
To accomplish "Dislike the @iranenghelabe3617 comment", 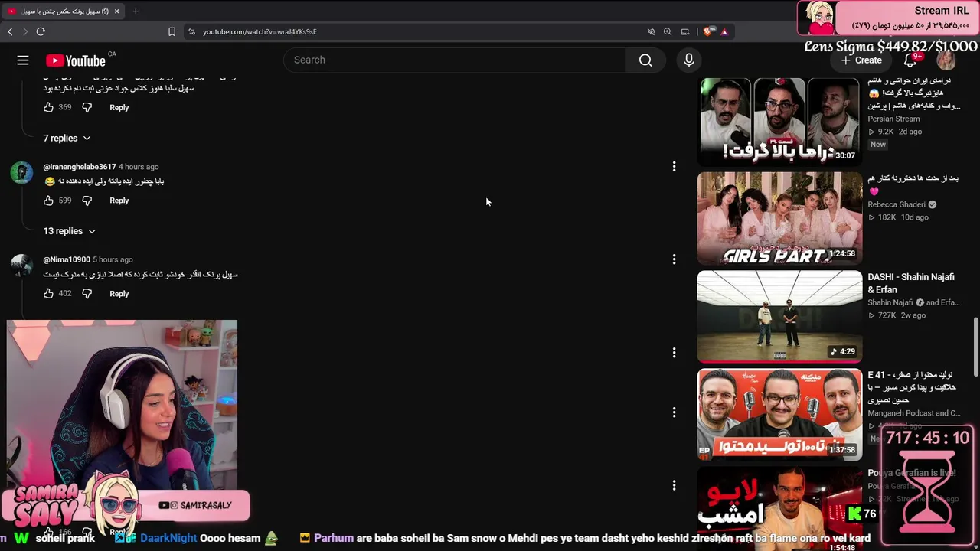I will [87, 201].
